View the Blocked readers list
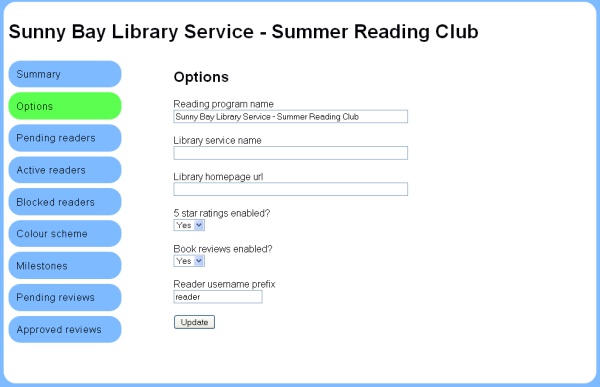This screenshot has height=387, width=600. click(65, 202)
